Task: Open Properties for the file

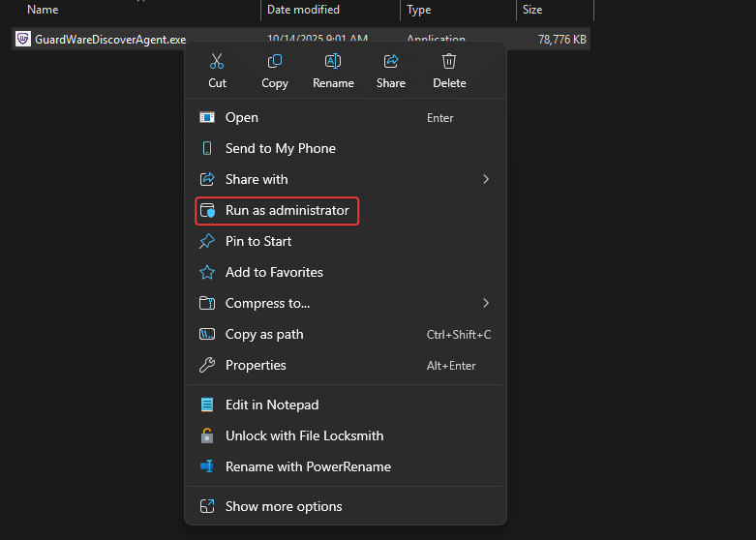Action: [256, 365]
